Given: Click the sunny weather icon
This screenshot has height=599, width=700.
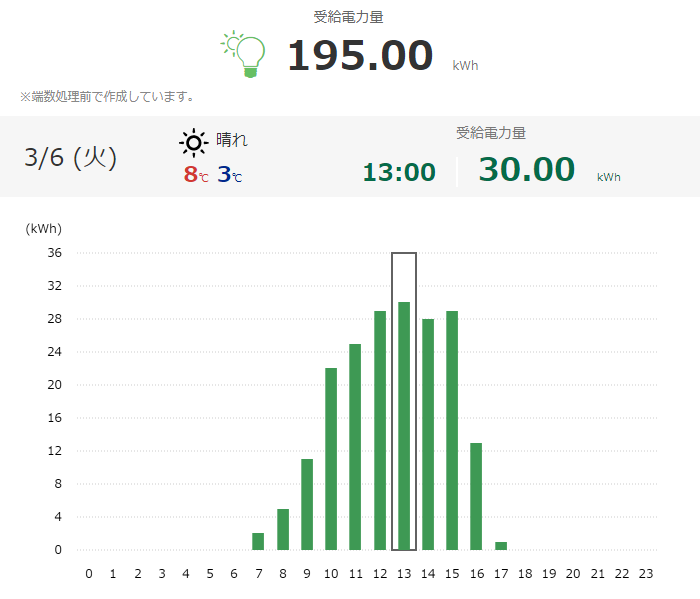Looking at the screenshot, I should point(194,143).
